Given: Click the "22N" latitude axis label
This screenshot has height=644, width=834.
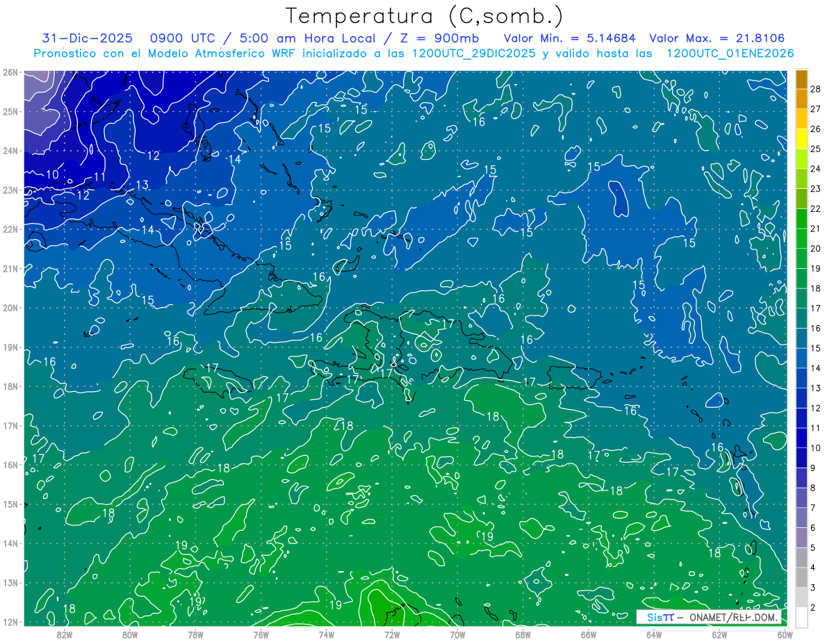Looking at the screenshot, I should point(10,229).
